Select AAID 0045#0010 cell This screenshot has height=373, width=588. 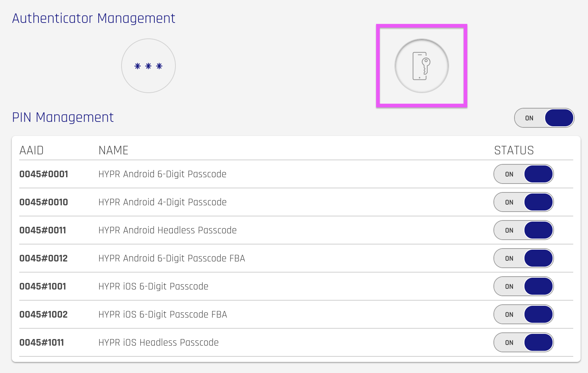(44, 202)
